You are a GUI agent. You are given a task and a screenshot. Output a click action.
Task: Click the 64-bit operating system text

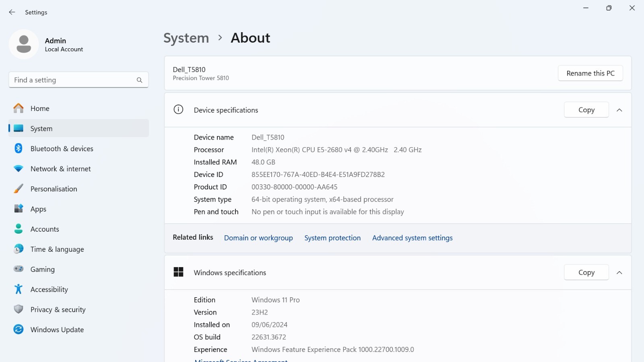point(322,200)
